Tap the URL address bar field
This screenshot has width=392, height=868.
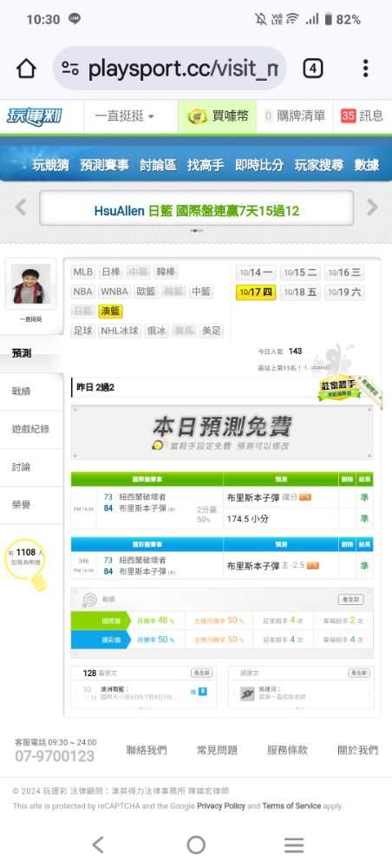[x=170, y=69]
